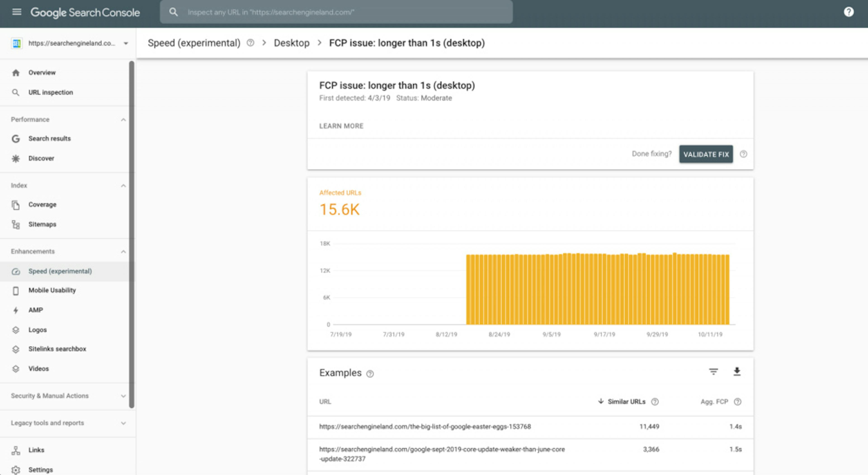Select the AMP enhancement report
Viewport: 868px width, 475px height.
click(35, 310)
